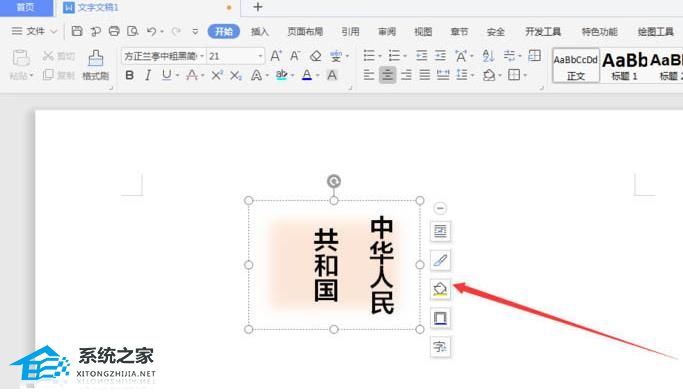Viewport: 683px width, 392px height.
Task: Click the Chinese layout (A with arrows) icon
Action: pos(461,56)
